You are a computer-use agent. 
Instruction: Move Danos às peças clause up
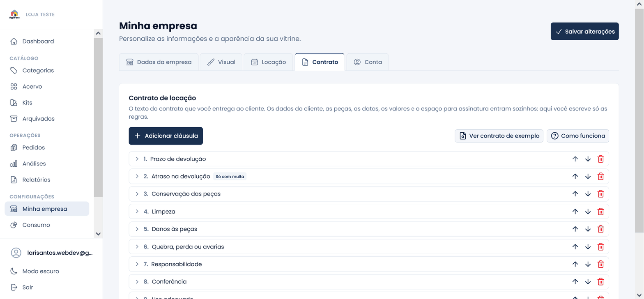click(x=575, y=229)
